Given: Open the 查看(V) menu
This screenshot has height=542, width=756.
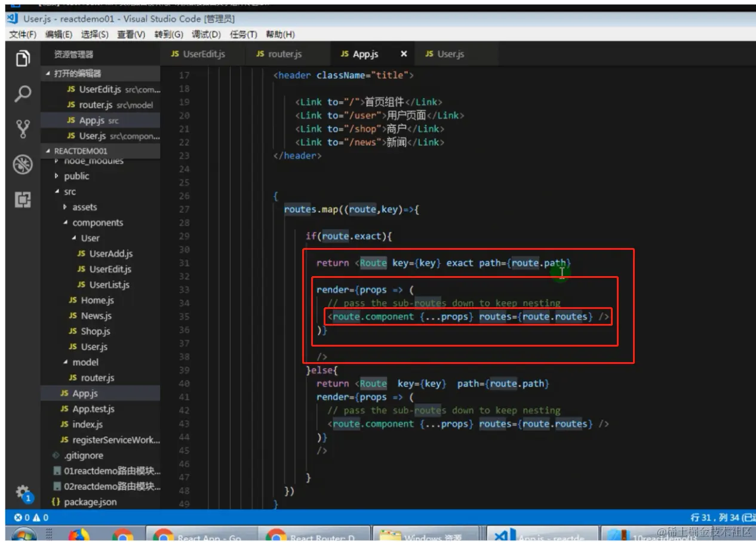Looking at the screenshot, I should 131,35.
